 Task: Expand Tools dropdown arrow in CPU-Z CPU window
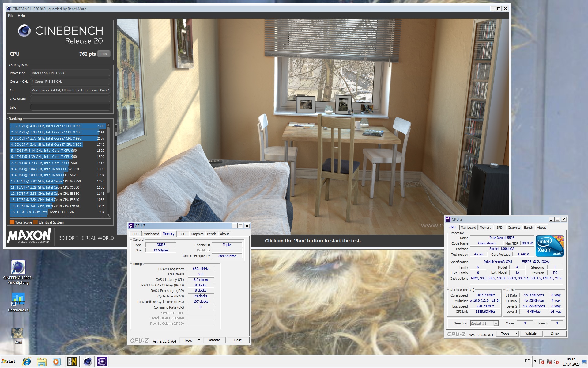point(516,334)
